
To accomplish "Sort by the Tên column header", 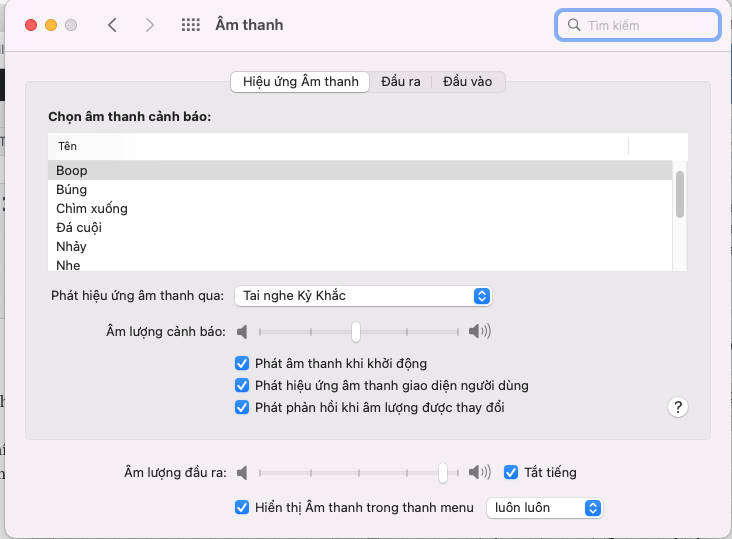I will pyautogui.click(x=338, y=146).
